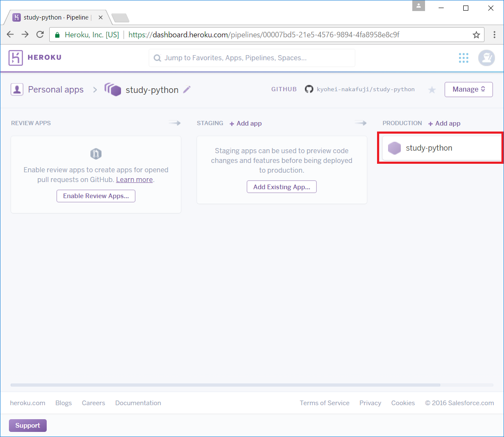
Task: Open Chrome's three-dot menu
Action: tap(494, 35)
